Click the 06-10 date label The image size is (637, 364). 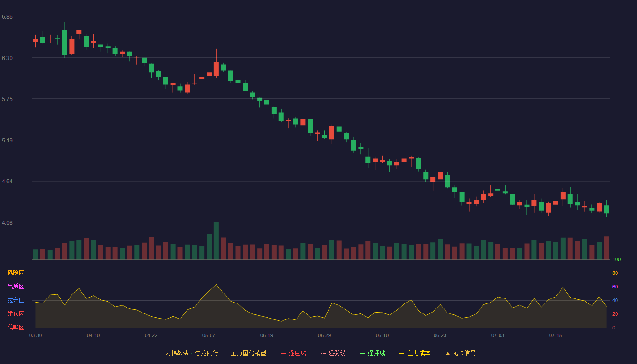tap(382, 335)
